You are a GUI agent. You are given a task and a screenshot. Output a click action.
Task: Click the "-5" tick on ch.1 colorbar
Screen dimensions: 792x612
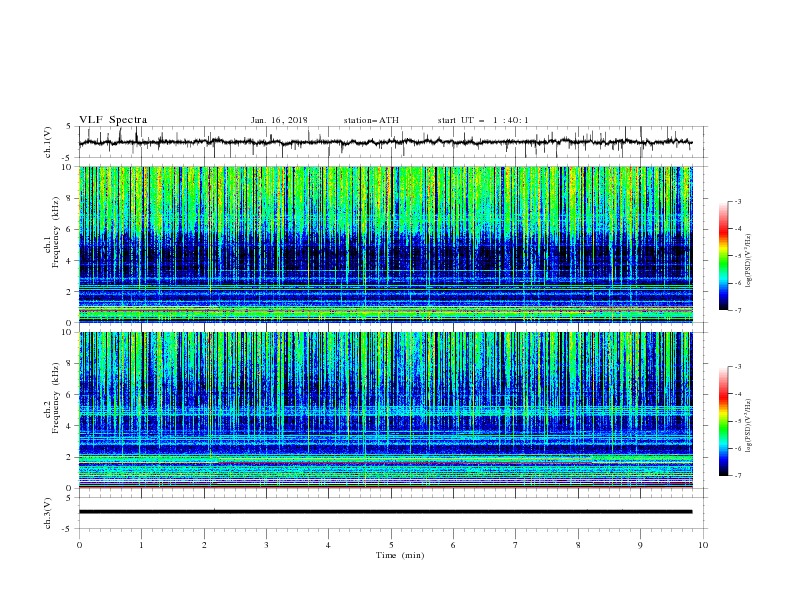pos(737,256)
